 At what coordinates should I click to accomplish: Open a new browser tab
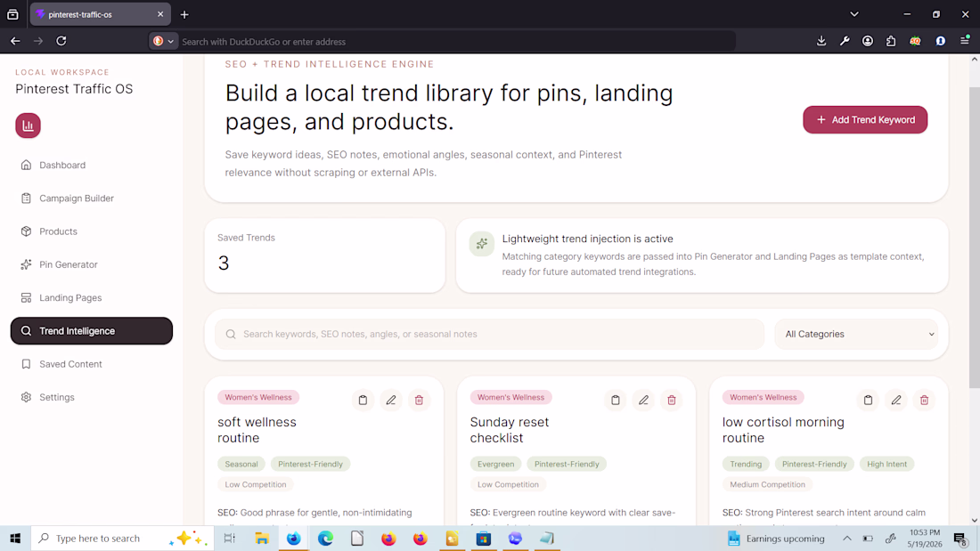pos(184,14)
